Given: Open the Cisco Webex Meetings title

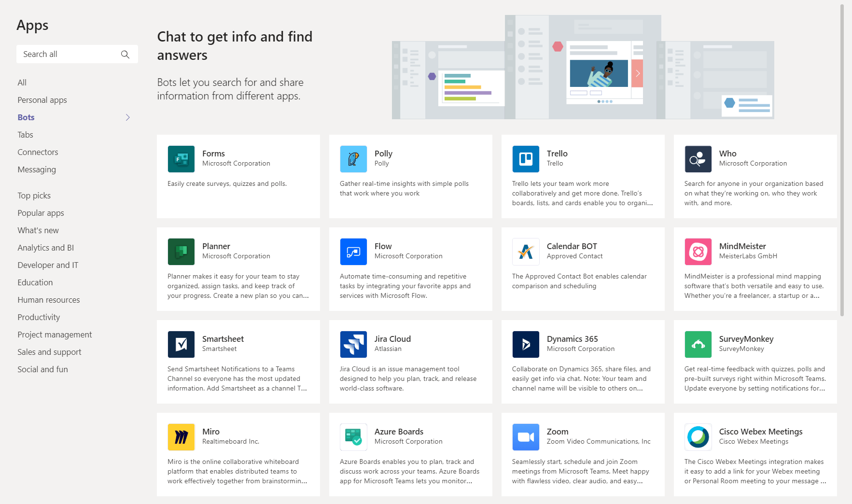Looking at the screenshot, I should click(761, 432).
